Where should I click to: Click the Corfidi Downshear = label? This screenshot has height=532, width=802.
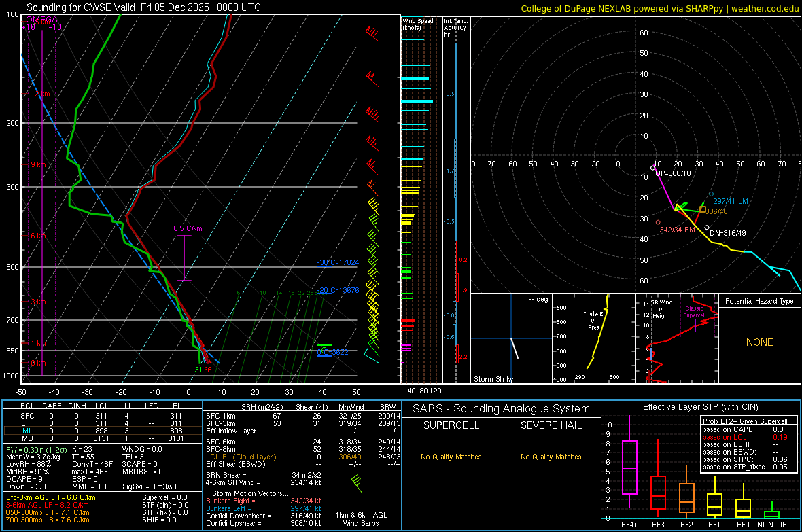[x=239, y=516]
